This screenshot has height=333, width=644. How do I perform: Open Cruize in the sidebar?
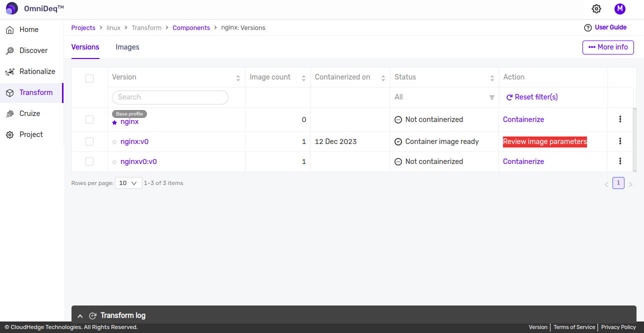(x=32, y=113)
